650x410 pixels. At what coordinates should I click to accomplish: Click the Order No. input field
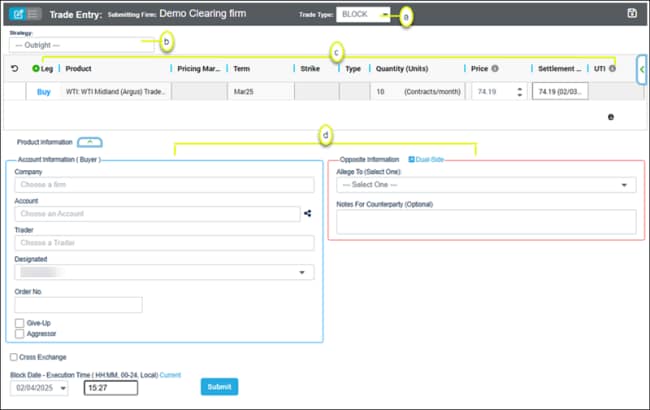(79, 305)
